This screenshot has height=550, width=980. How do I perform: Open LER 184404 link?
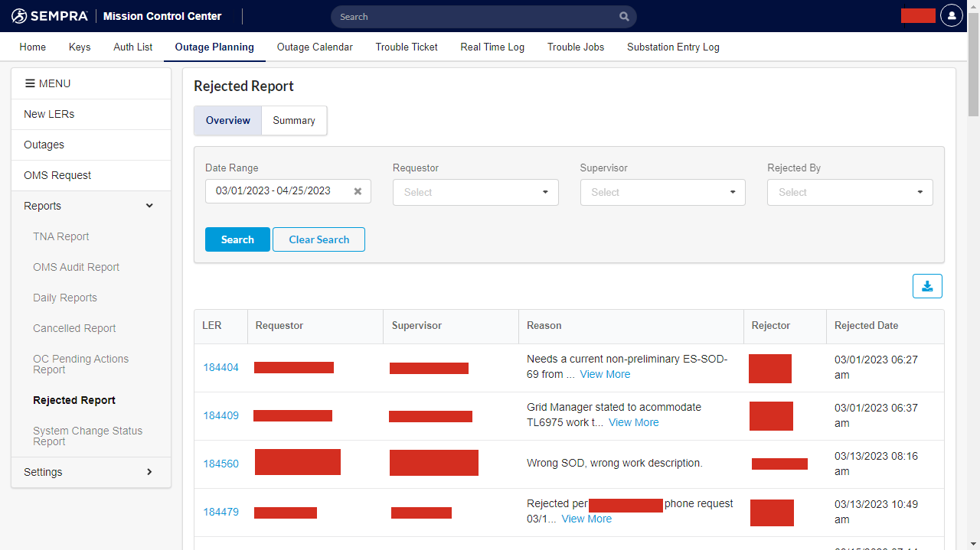(220, 368)
